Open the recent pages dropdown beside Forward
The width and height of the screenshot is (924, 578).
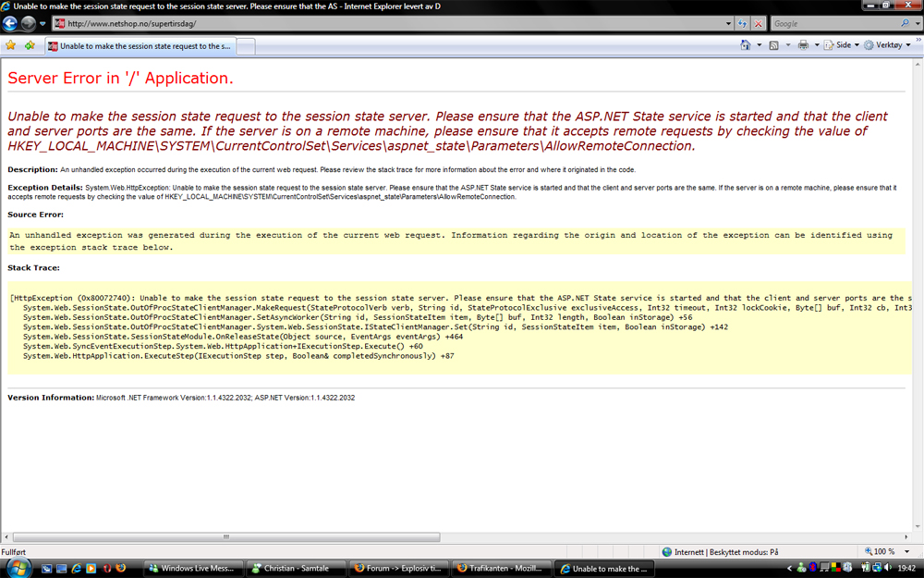point(43,24)
